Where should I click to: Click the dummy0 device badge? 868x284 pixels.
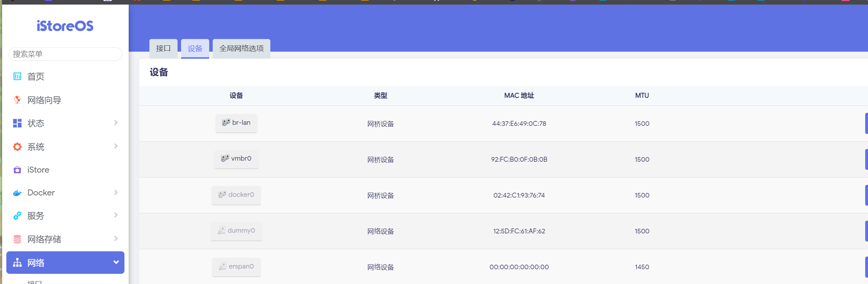(236, 231)
